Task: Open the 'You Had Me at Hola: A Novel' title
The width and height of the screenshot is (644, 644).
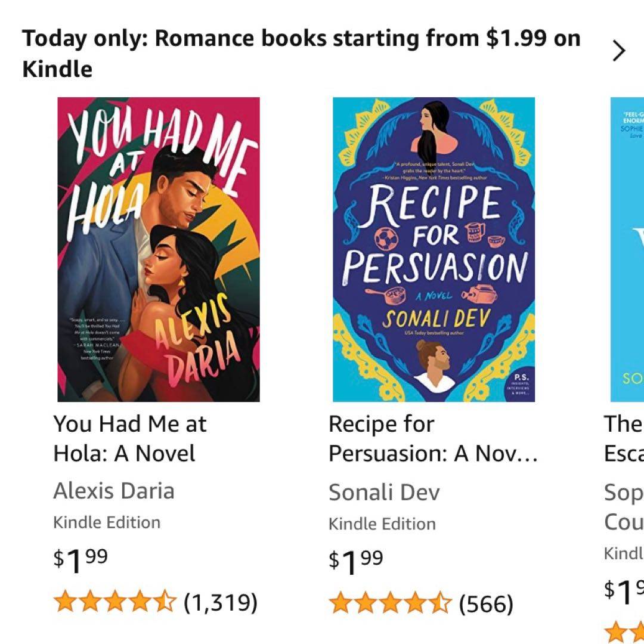Action: 129,439
